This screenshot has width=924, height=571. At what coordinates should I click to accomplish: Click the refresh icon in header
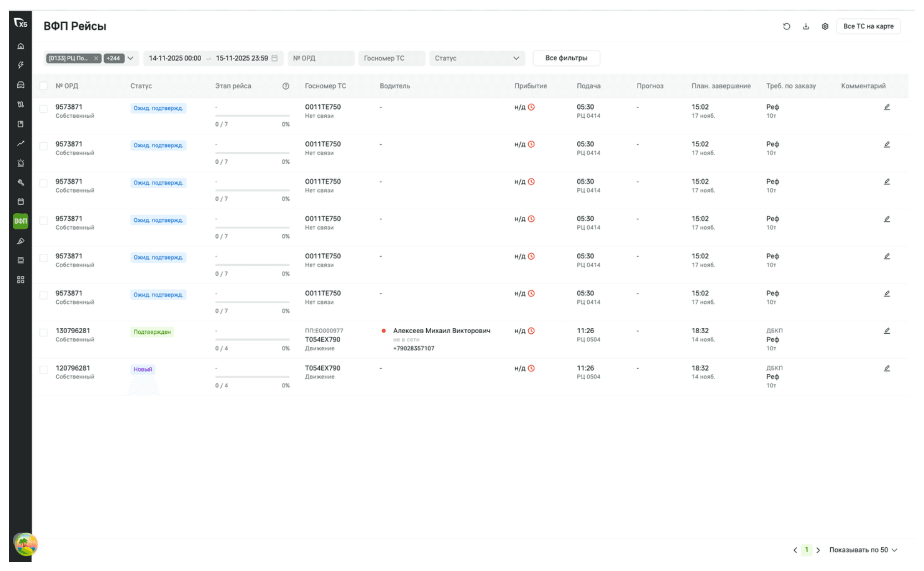coord(786,26)
